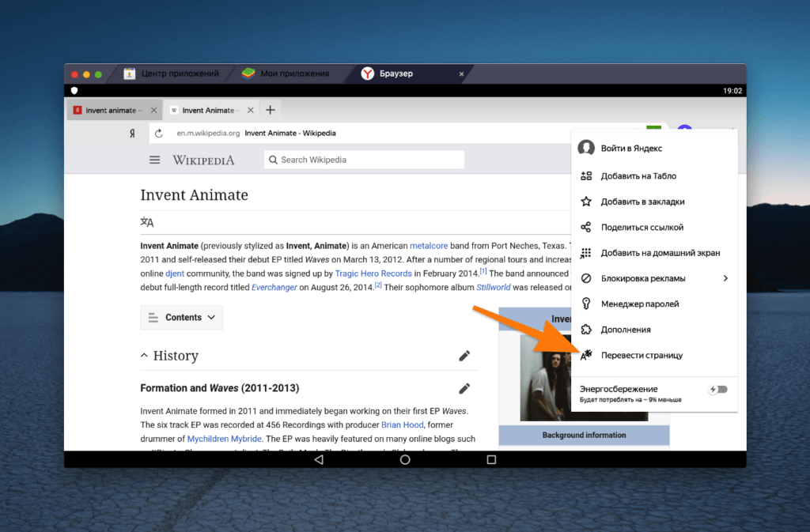The width and height of the screenshot is (810, 532).
Task: Open the Everchanger album link
Action: click(274, 288)
